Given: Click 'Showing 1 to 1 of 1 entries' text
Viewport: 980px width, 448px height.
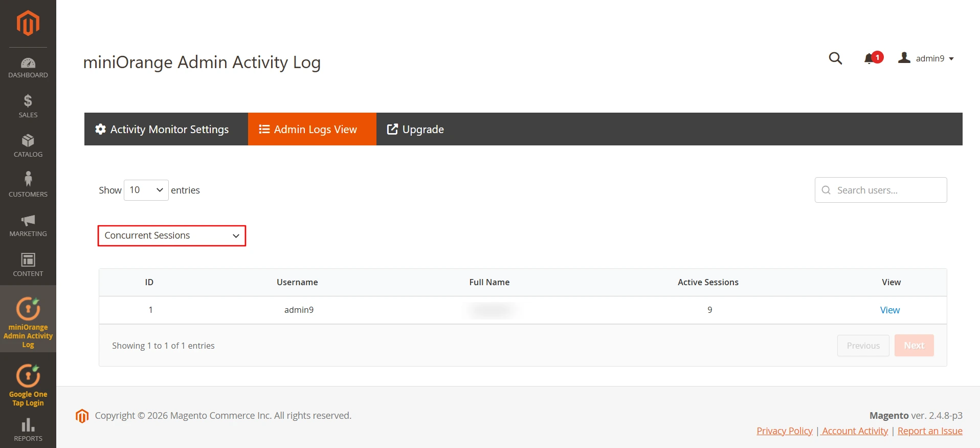Looking at the screenshot, I should 163,346.
